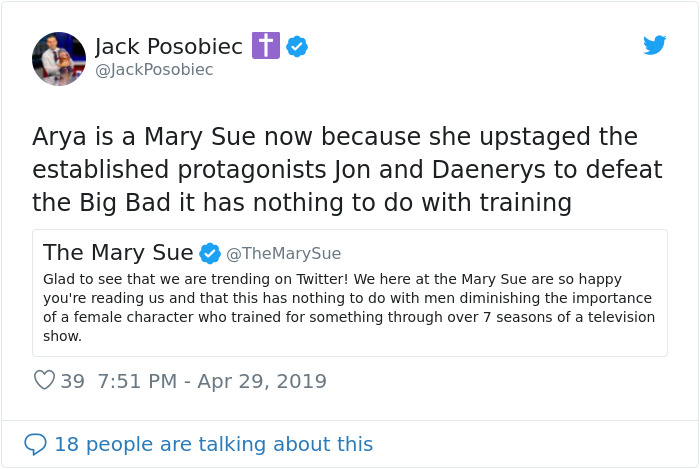Image resolution: width=700 pixels, height=469 pixels.
Task: Open the quoted Mary Sue tweet text
Action: pyautogui.click(x=349, y=307)
